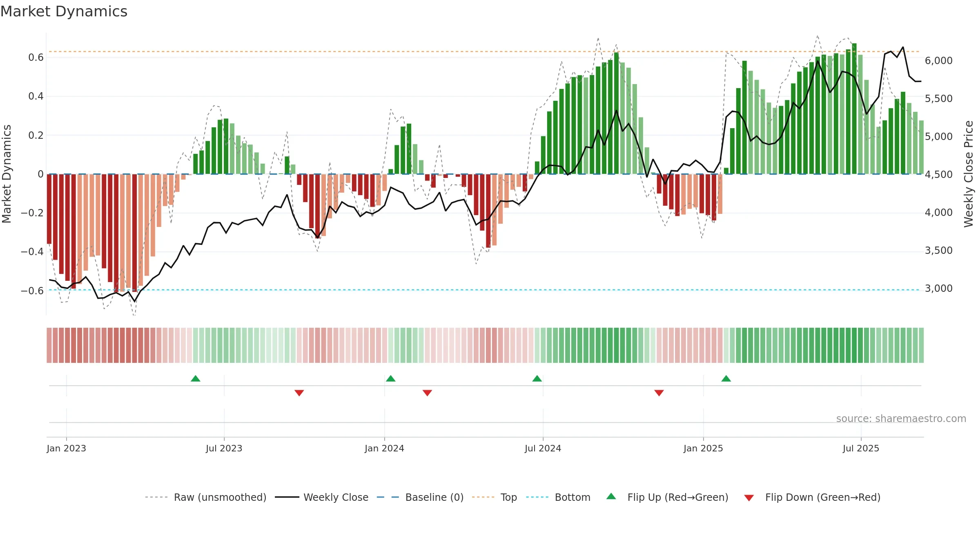Image resolution: width=980 pixels, height=551 pixels.
Task: Click the 5,500 price axis tick
Action: pyautogui.click(x=939, y=99)
